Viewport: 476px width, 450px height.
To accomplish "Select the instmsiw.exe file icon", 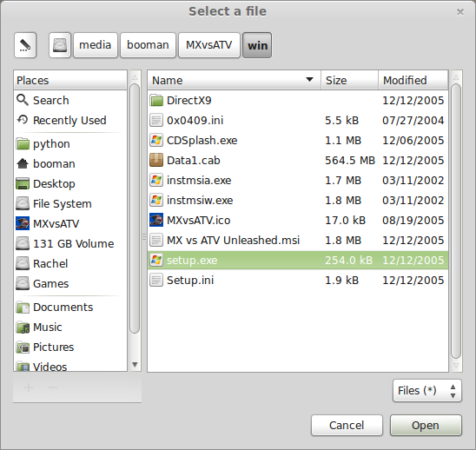I will [x=156, y=200].
